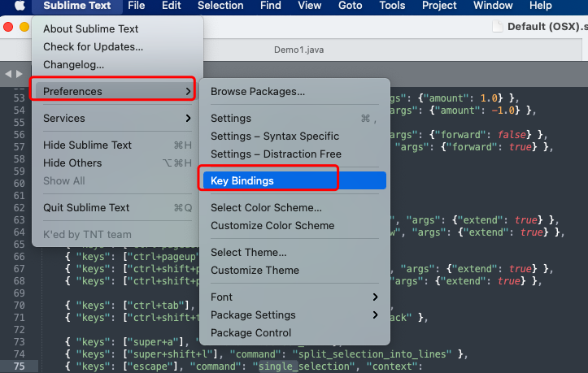Screen dimensions: 588x373
Task: Select Browse Packages...
Action: pyautogui.click(x=294, y=92)
